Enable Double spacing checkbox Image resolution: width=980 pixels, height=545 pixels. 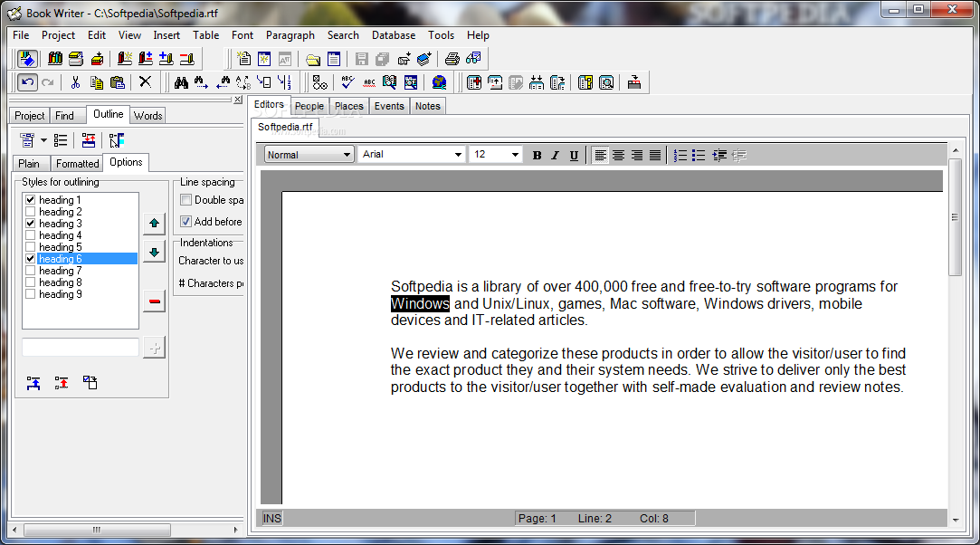[186, 200]
